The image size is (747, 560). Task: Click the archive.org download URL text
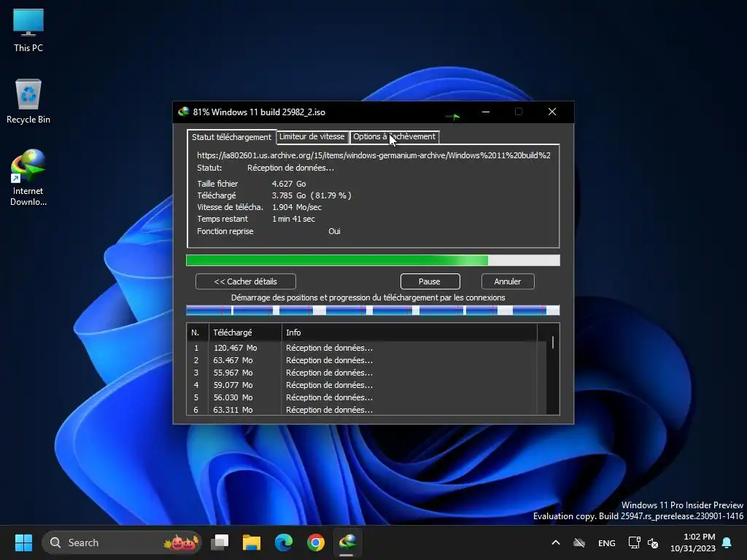coord(374,155)
